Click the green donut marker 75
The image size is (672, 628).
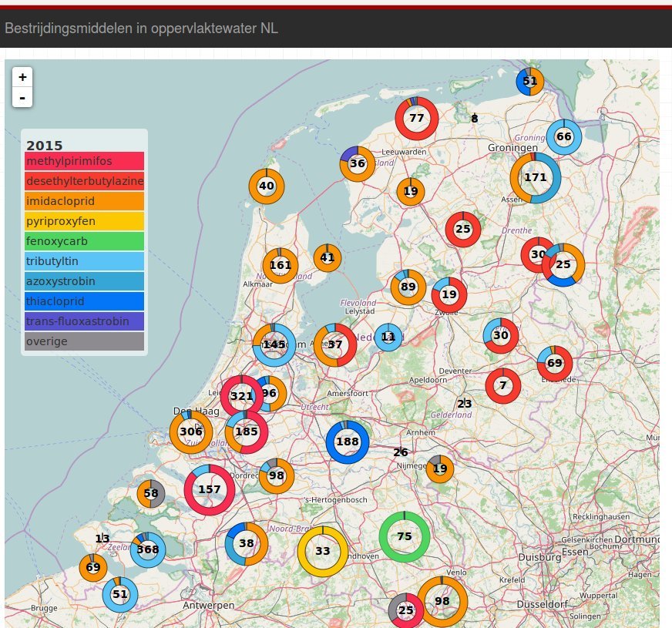[404, 536]
